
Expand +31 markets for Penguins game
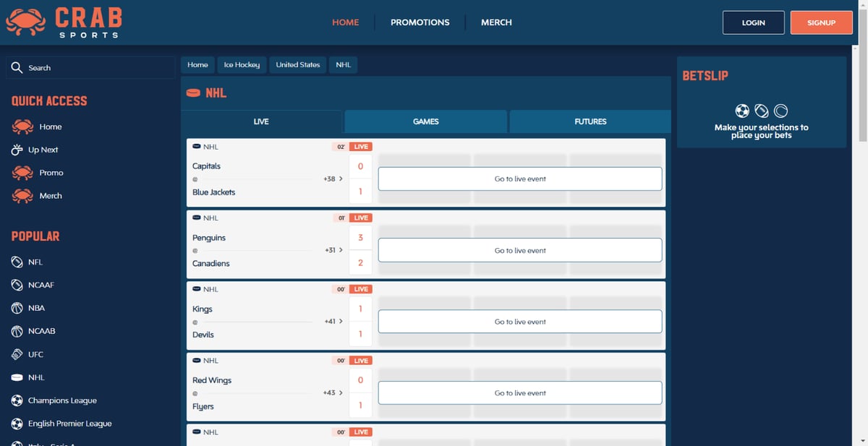click(x=333, y=250)
